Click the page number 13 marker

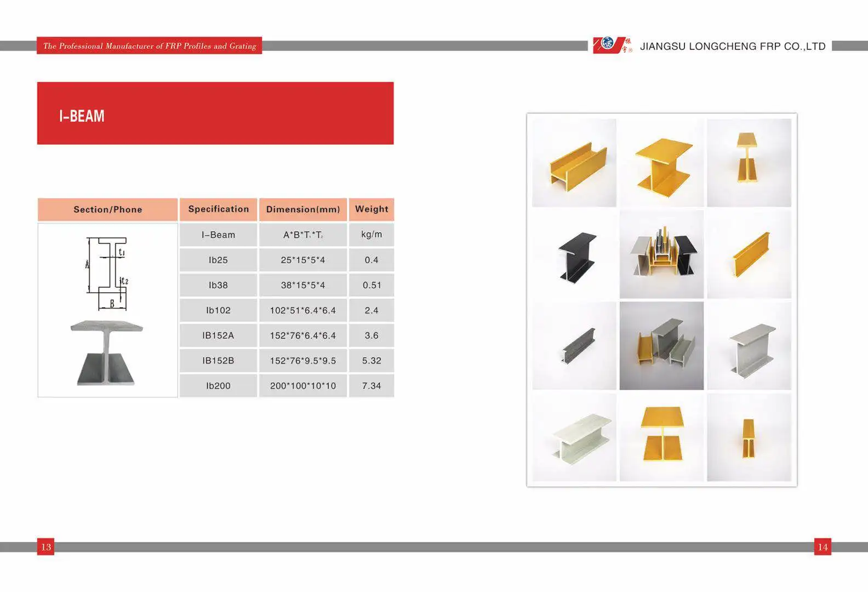(x=46, y=547)
